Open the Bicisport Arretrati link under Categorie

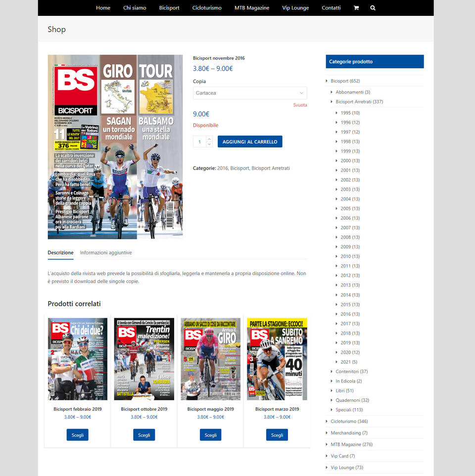click(x=271, y=168)
